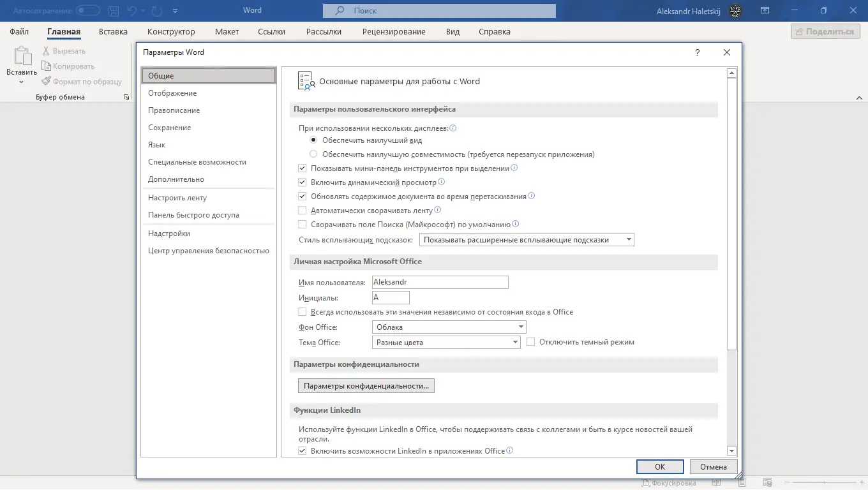
Task: Open the Фон Office dropdown
Action: pos(449,327)
